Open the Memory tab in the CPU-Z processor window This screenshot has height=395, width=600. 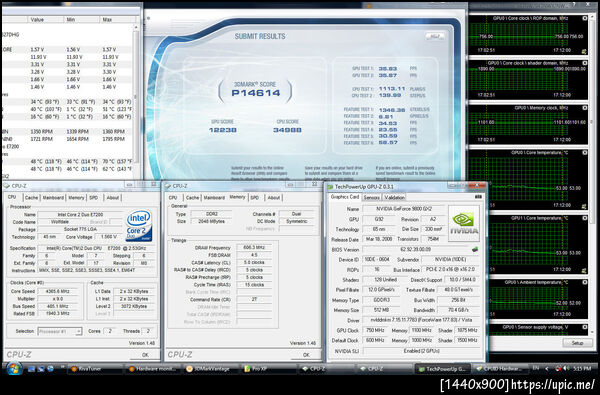tap(76, 198)
